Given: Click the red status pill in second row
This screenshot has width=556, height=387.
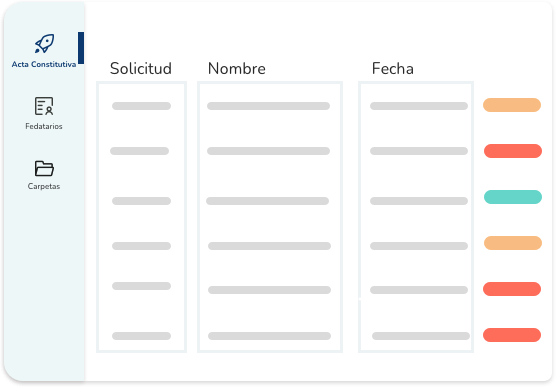Looking at the screenshot, I should 513,151.
